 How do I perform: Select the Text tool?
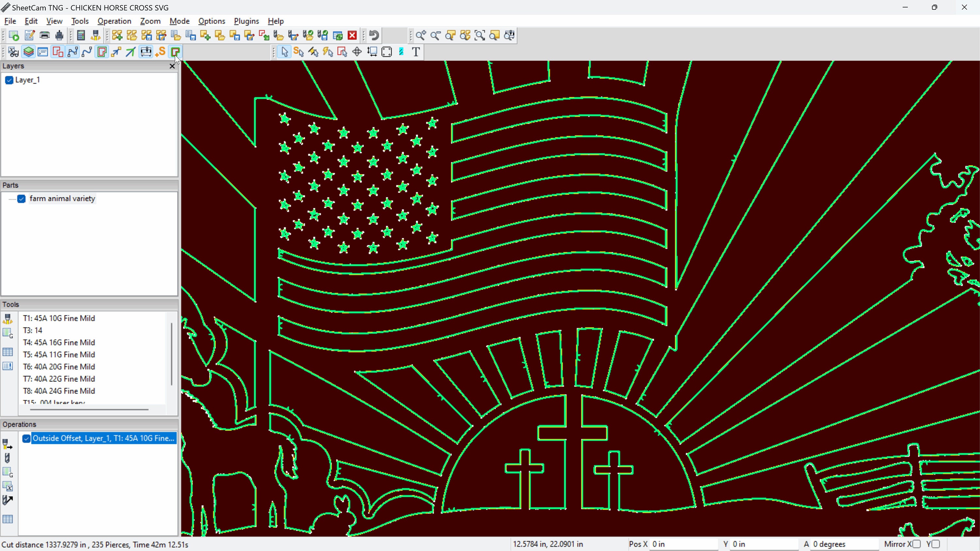pyautogui.click(x=416, y=52)
